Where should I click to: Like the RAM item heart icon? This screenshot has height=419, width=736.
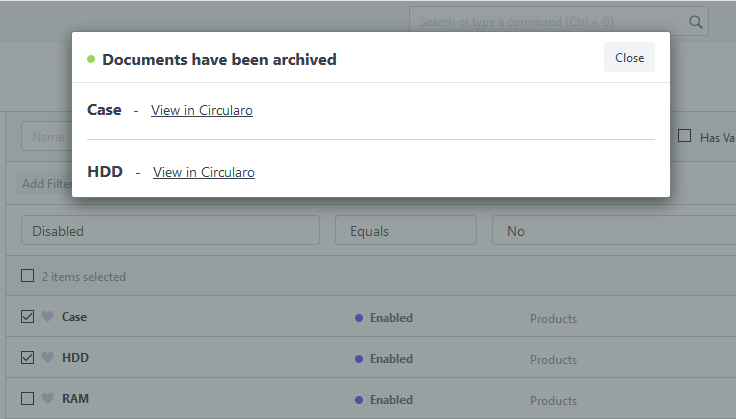point(47,399)
